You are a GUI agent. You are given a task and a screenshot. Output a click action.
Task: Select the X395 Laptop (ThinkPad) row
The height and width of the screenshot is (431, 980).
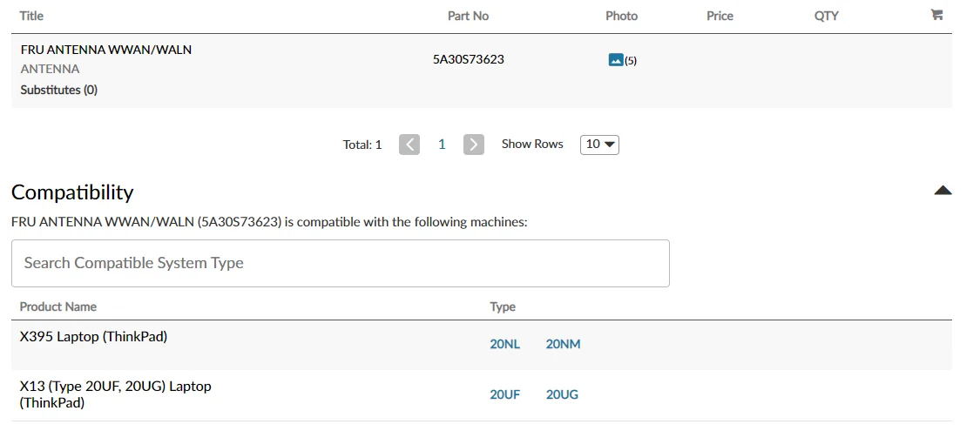coord(93,337)
